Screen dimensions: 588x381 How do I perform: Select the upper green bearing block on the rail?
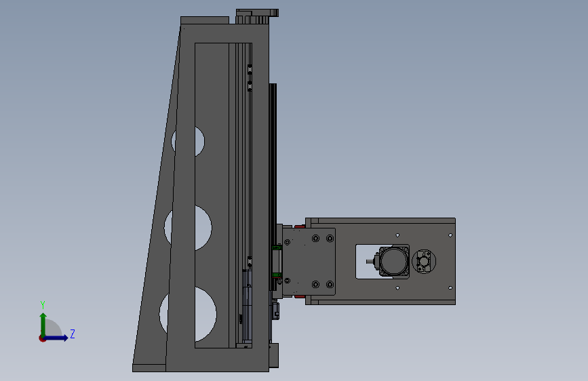point(277,247)
